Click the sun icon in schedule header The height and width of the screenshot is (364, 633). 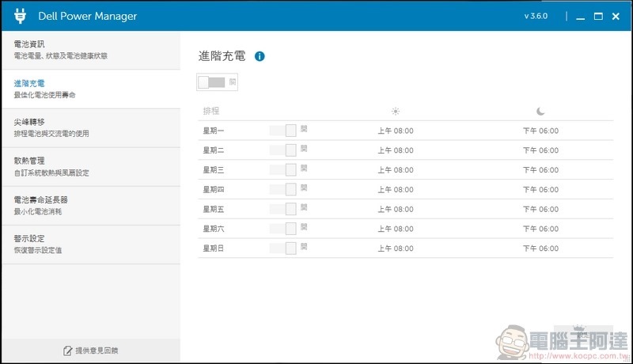coord(395,112)
